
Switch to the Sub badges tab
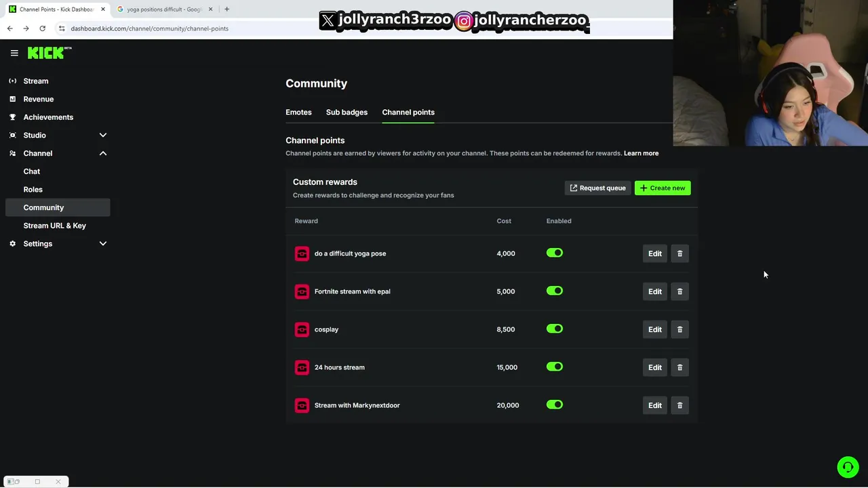(347, 113)
